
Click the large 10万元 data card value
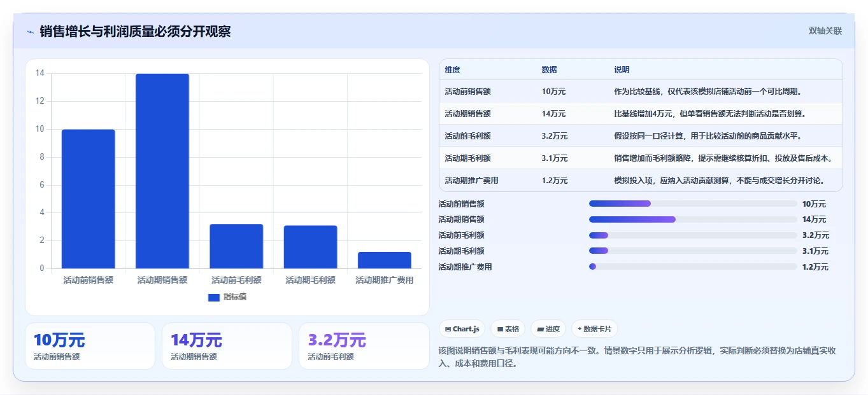[59, 340]
